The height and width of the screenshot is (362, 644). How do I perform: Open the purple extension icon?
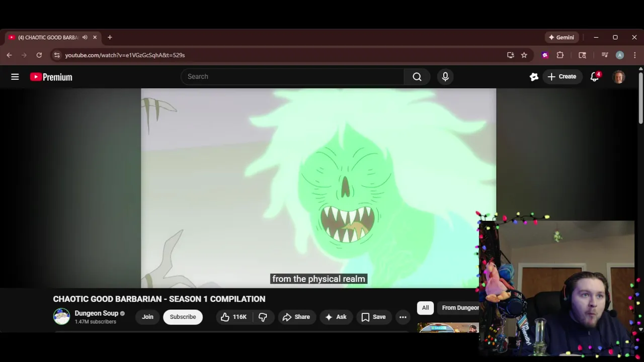pos(545,55)
